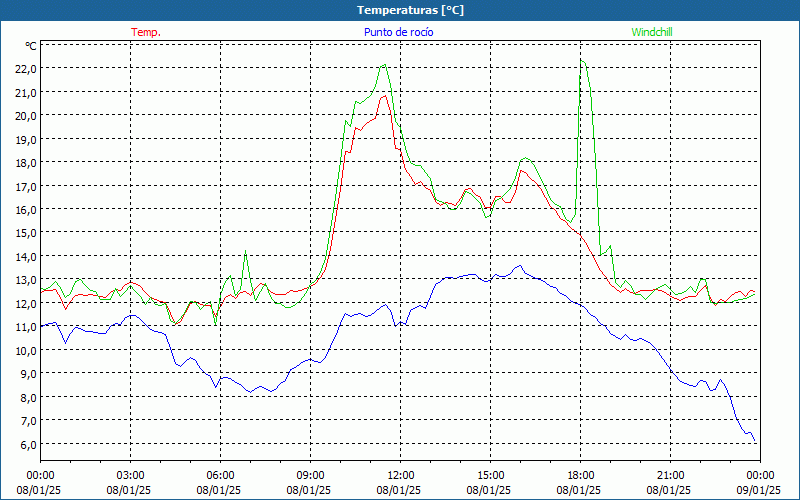Click the 22,0 y-axis value
Viewport: 800px width, 500px height.
pyautogui.click(x=26, y=69)
